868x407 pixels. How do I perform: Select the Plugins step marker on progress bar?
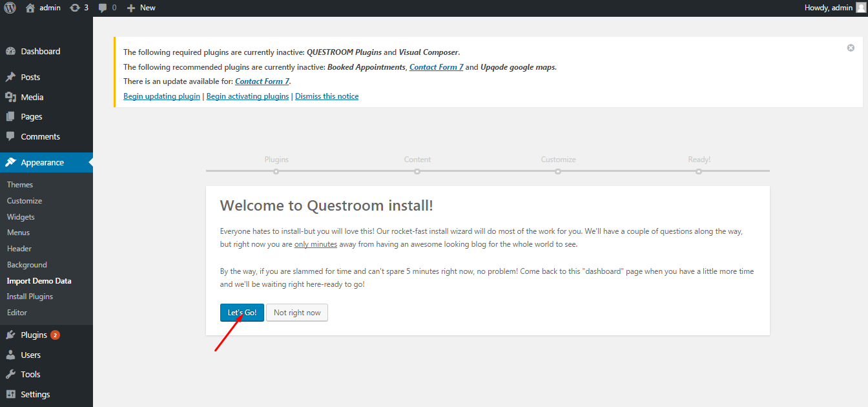pyautogui.click(x=276, y=171)
